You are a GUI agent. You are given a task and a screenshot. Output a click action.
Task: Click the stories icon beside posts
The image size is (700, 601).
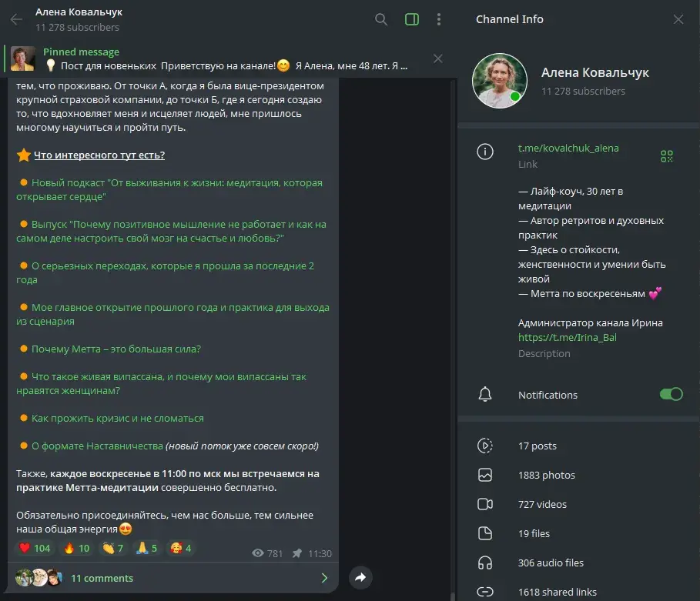tap(485, 446)
